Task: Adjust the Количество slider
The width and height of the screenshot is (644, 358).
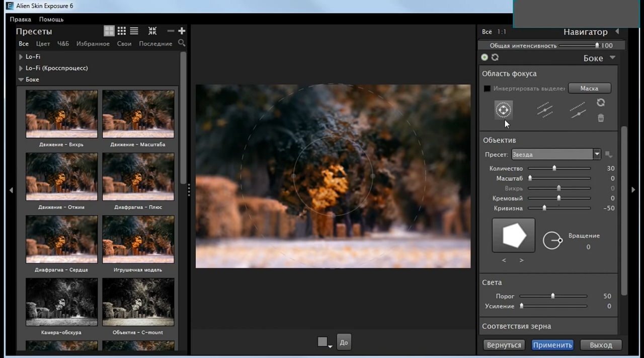Action: (x=558, y=168)
